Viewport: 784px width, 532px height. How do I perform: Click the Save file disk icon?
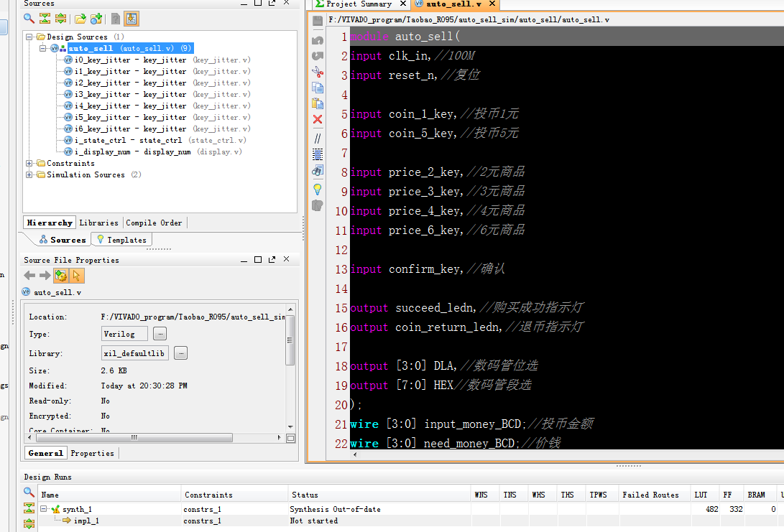317,20
